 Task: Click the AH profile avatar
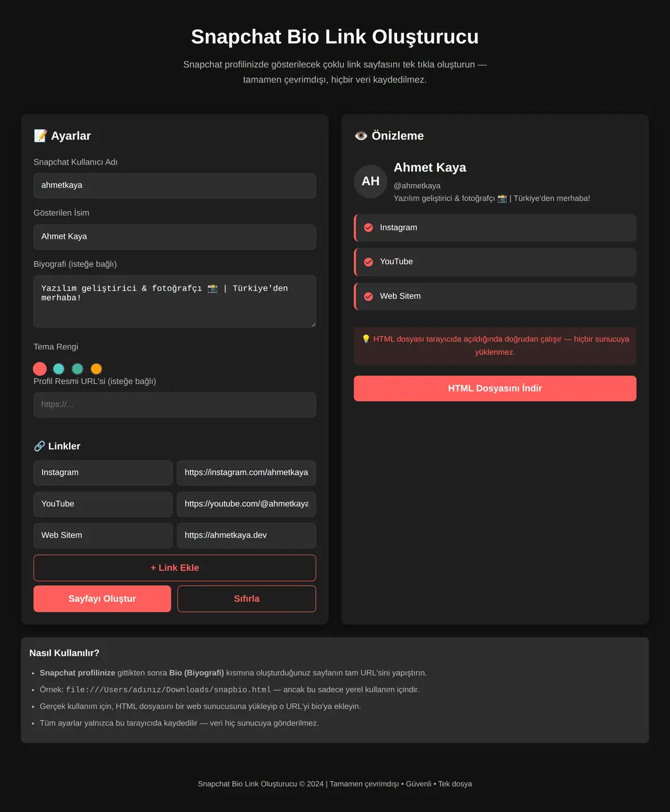(x=371, y=181)
